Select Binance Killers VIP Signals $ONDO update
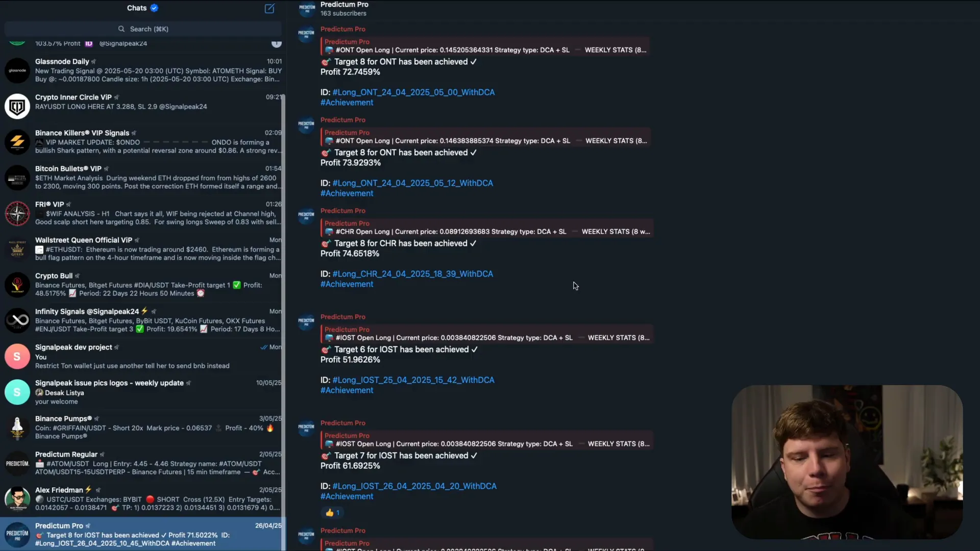980x551 pixels. pos(158,146)
